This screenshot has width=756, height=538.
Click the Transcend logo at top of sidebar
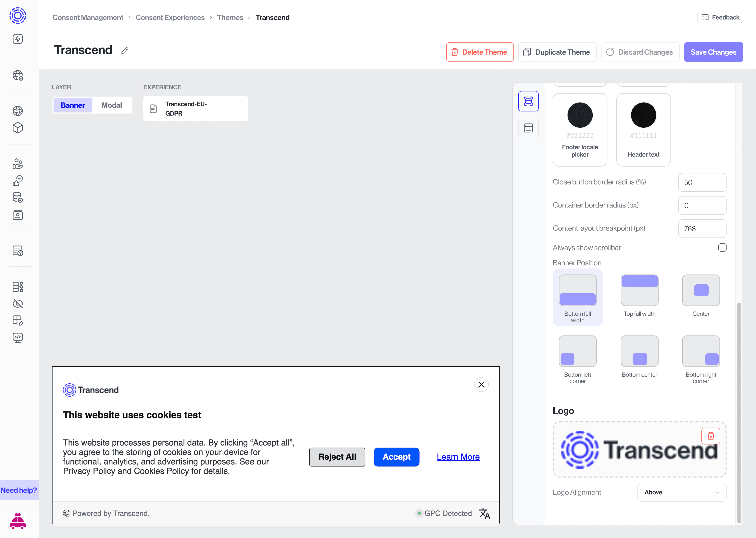(18, 15)
